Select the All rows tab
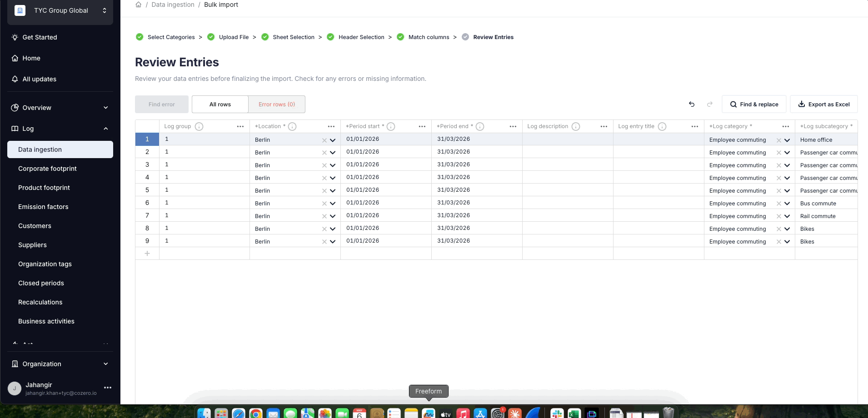 220,104
